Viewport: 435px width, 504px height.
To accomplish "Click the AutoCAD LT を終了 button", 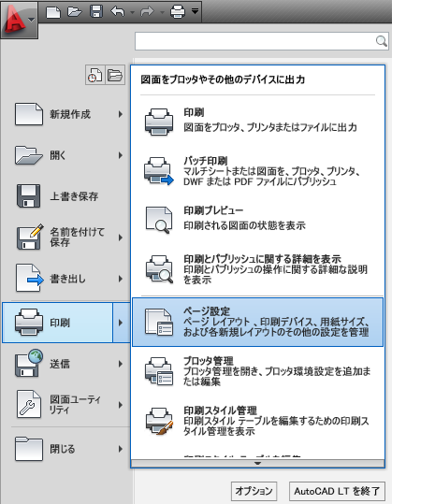I will click(337, 491).
